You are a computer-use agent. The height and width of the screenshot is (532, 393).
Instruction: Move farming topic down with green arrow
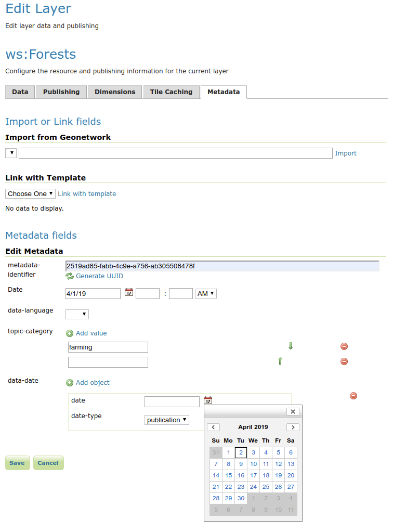pyautogui.click(x=291, y=346)
